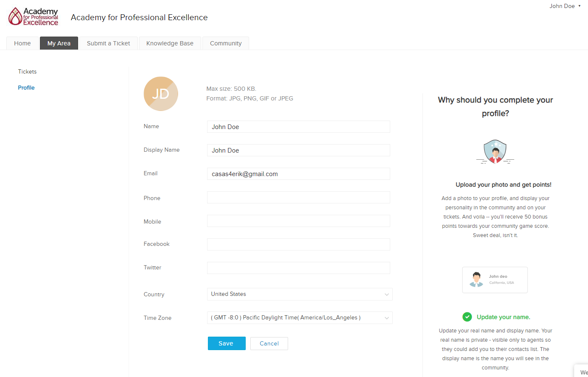Expand the Country dropdown

[299, 294]
